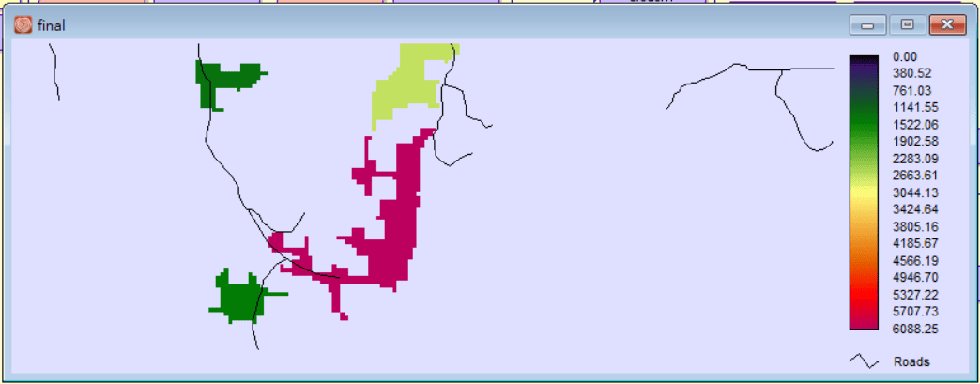Click the 1141.55 legend value

pos(915,108)
